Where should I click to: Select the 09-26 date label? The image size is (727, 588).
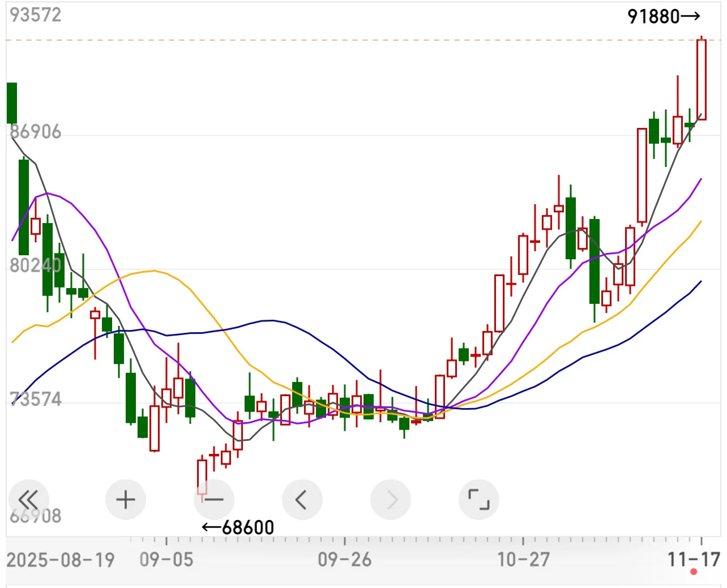pos(345,560)
